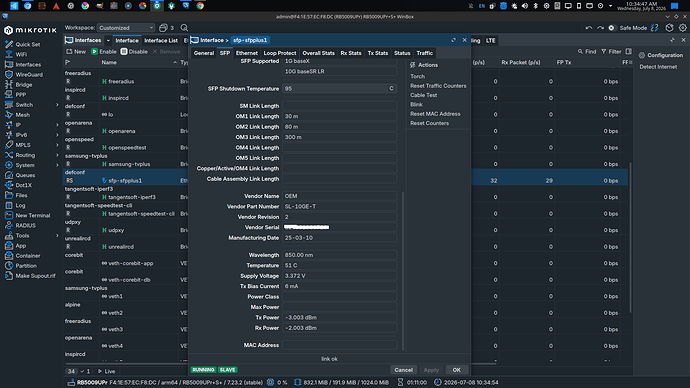Open the Workspace Customized dropdown

126,28
